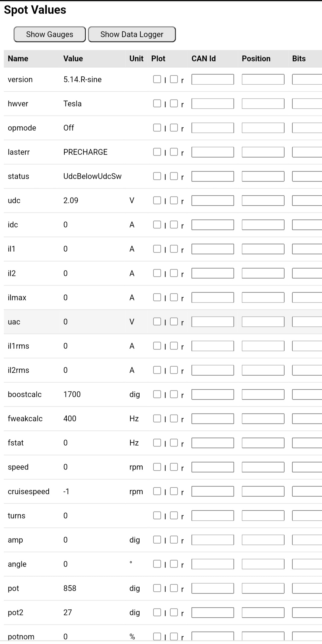Select Bits field for the idc row
This screenshot has height=644, width=322.
point(307,225)
